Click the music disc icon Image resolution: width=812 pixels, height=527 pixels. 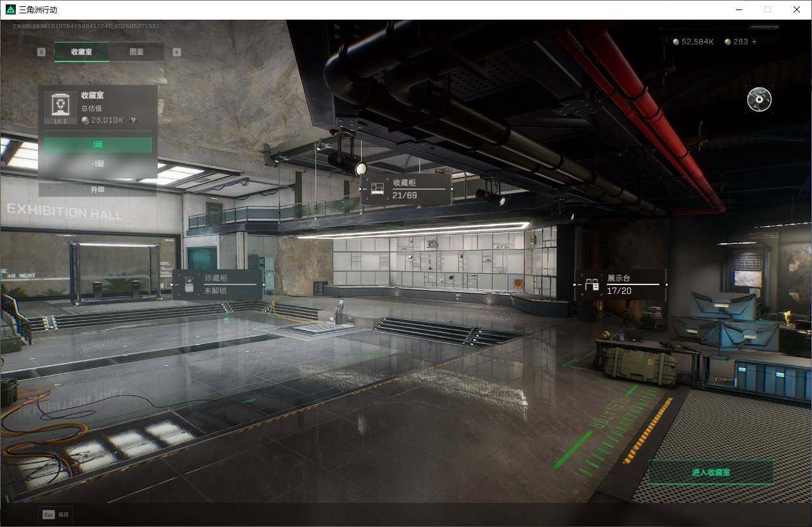[x=759, y=99]
